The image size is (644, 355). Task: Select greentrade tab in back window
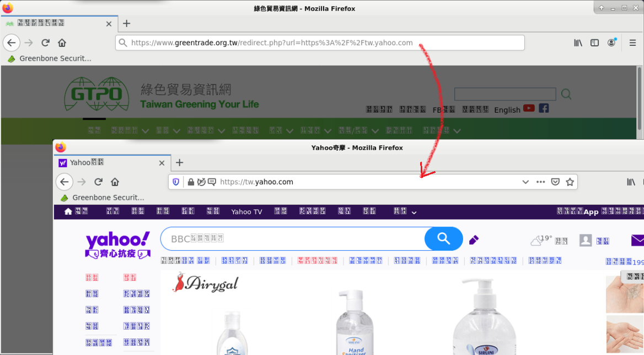59,23
